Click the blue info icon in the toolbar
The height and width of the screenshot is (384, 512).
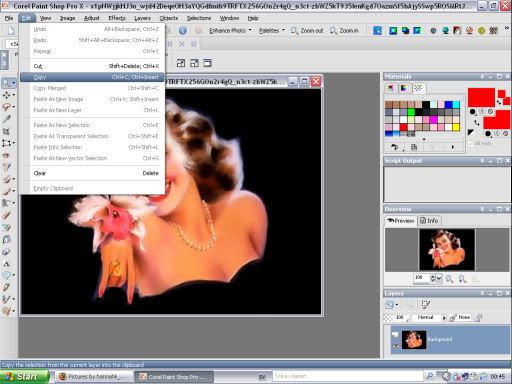click(x=183, y=31)
